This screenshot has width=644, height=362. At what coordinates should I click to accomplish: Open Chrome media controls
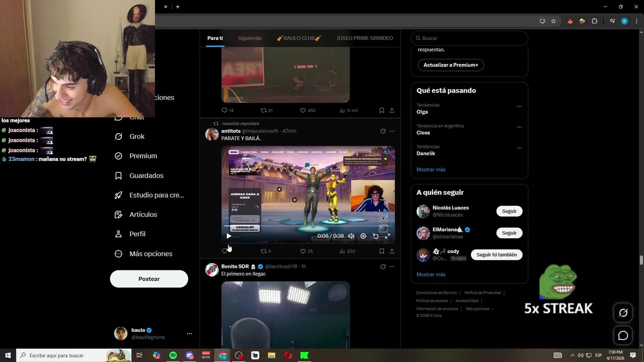click(612, 21)
